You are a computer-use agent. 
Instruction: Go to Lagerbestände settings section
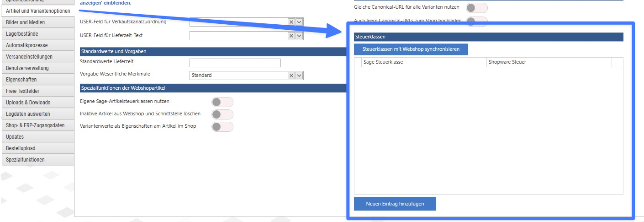tap(37, 34)
